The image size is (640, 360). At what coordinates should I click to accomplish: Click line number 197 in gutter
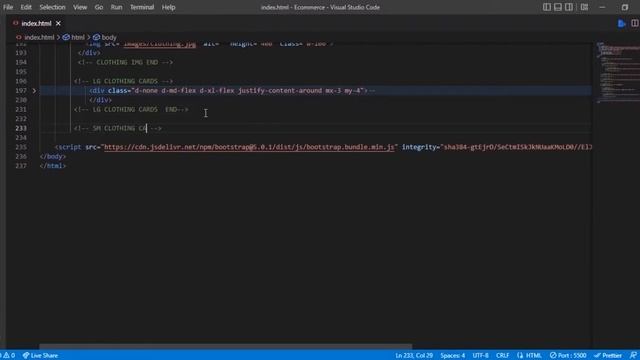tap(21, 91)
